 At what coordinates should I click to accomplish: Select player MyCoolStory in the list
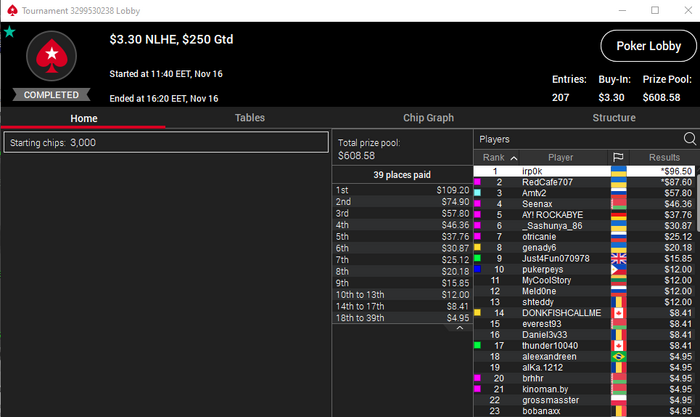pos(584,280)
